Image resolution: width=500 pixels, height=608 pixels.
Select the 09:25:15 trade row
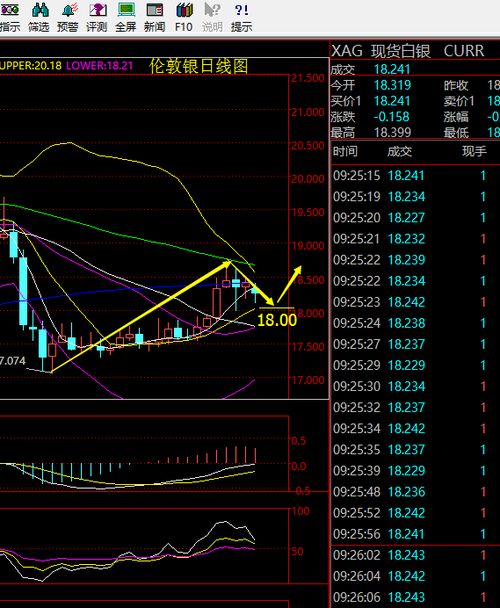click(x=415, y=176)
